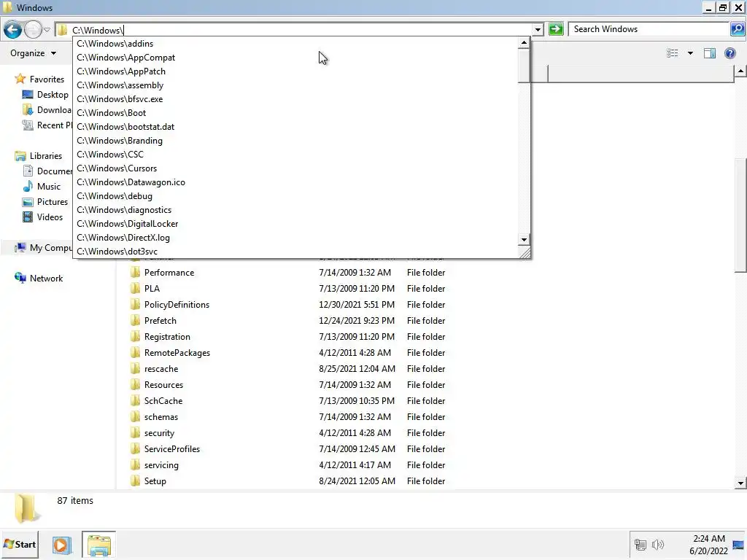Viewport: 747px width, 560px height.
Task: Select the servicing folder
Action: pyautogui.click(x=161, y=464)
